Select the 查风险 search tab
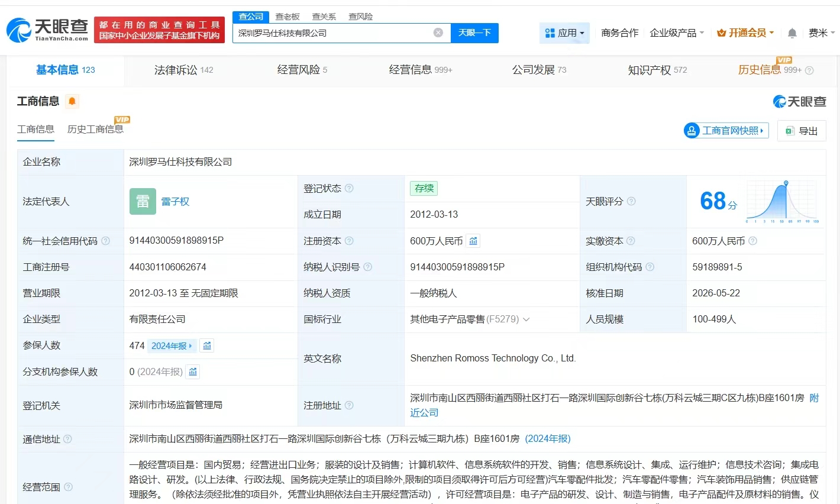 click(360, 17)
